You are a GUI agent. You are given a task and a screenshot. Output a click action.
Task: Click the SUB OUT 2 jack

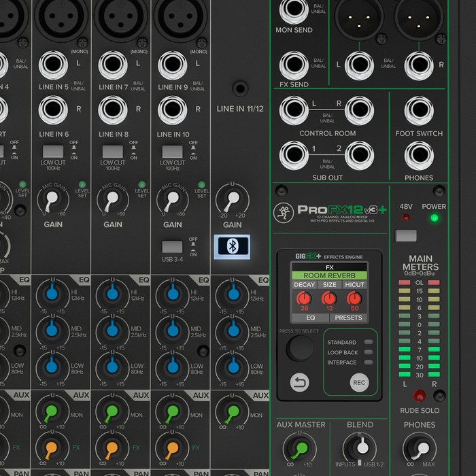click(359, 156)
